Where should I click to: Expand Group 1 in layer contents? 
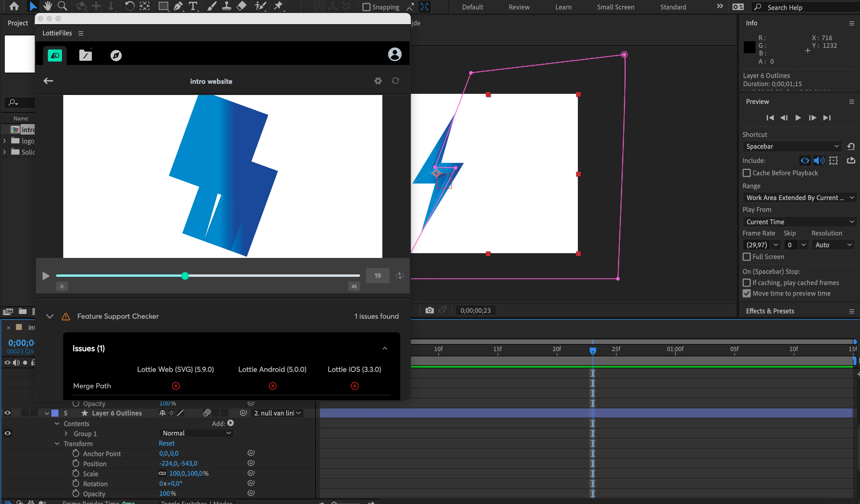[66, 433]
